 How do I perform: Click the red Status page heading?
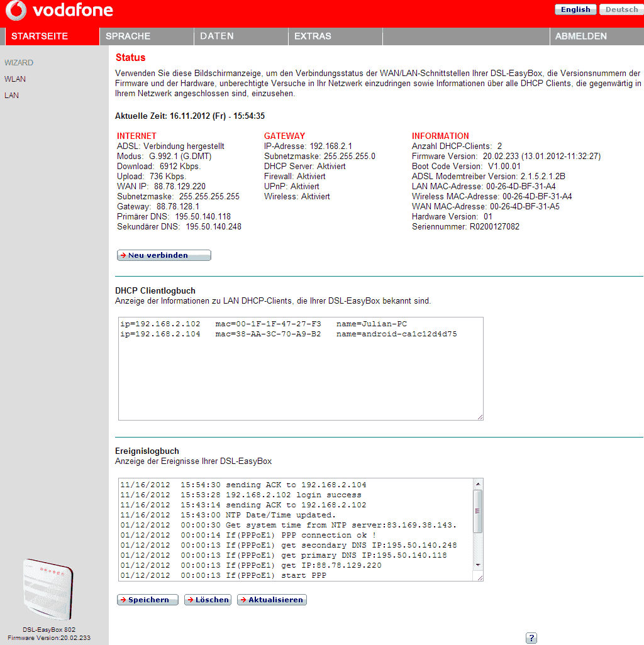click(x=130, y=58)
